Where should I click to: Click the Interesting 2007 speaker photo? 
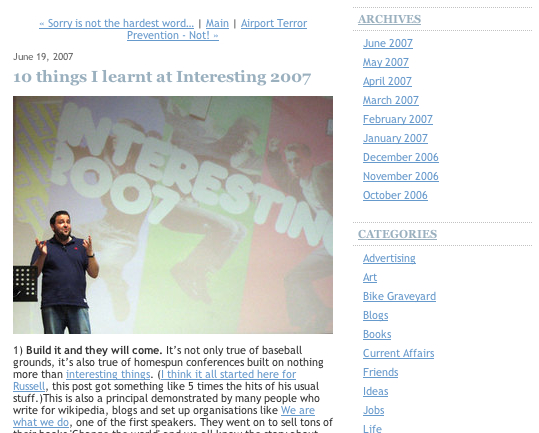click(173, 215)
